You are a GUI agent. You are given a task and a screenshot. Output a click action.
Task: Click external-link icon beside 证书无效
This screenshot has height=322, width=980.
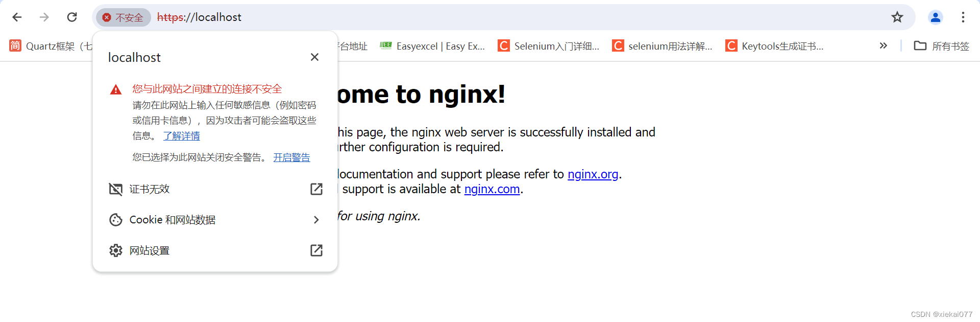point(316,189)
